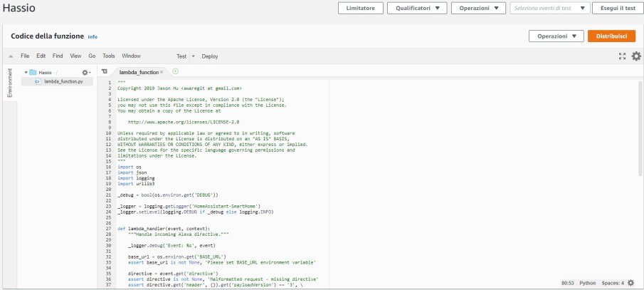This screenshot has height=290, width=644.
Task: Open the editor settings gear icon
Action: pos(635,56)
